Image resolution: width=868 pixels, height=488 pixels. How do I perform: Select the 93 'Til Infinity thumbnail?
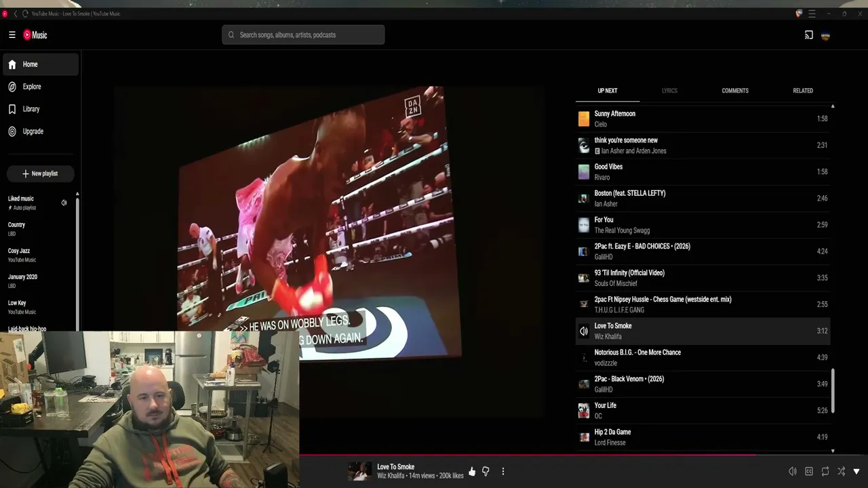[583, 278]
